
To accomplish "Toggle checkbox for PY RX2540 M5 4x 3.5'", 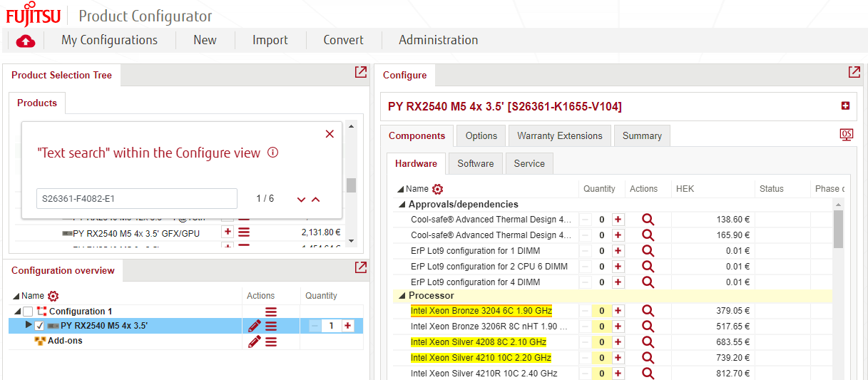I will pyautogui.click(x=40, y=326).
